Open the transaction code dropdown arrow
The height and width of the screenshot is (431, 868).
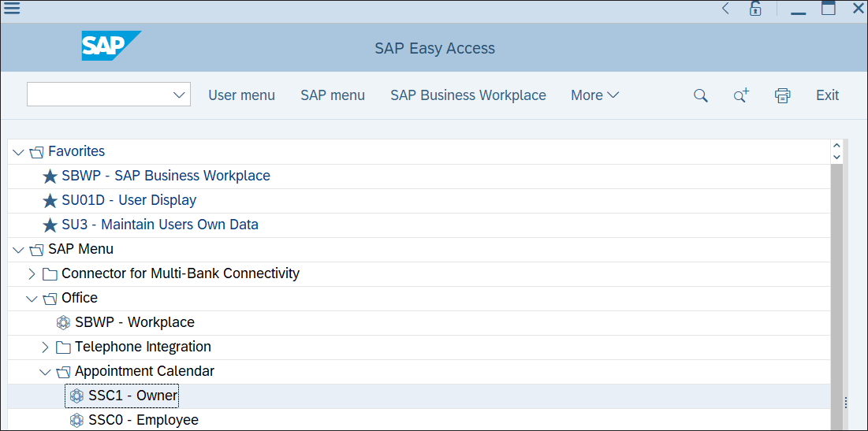pos(179,95)
